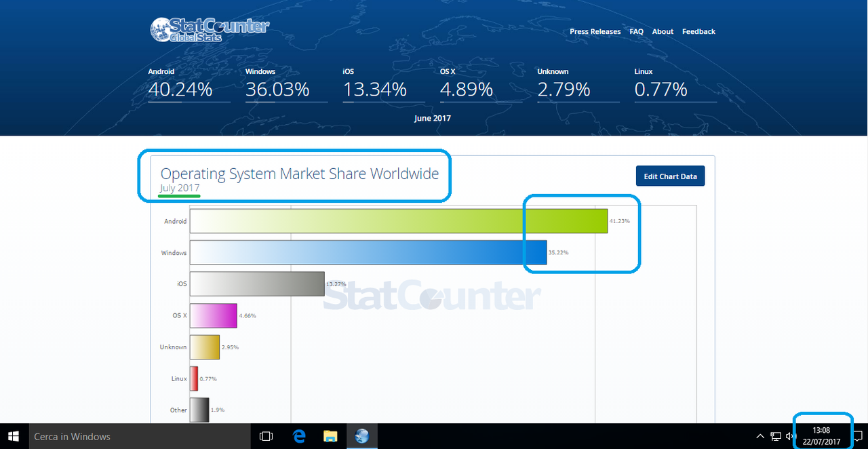
Task: Click the Unknown axis label in chart
Action: point(173,347)
